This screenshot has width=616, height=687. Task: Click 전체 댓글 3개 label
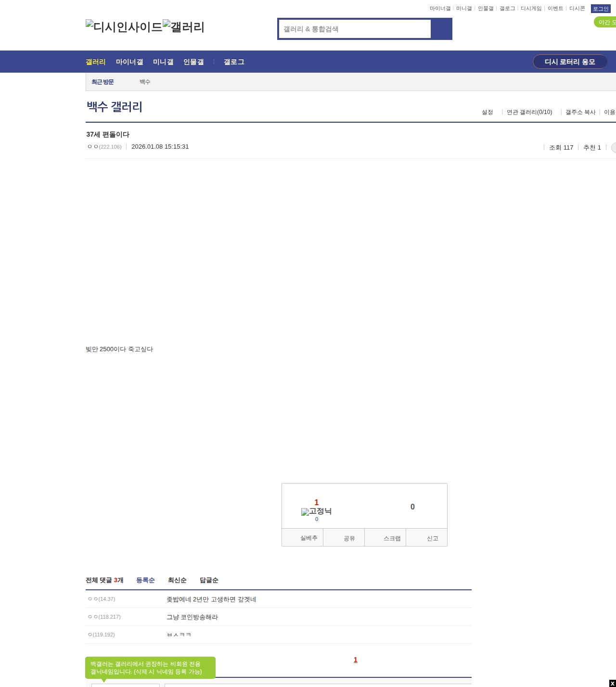pyautogui.click(x=104, y=580)
